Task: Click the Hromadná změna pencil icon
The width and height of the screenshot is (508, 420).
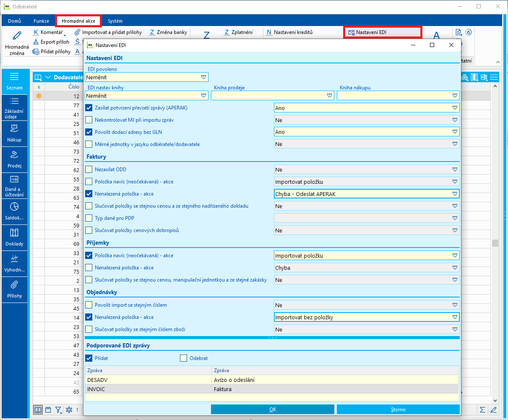Action: click(x=17, y=36)
